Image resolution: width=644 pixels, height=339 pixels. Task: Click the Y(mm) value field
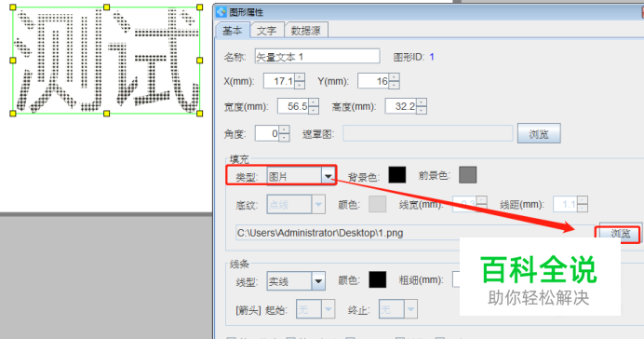pyautogui.click(x=373, y=81)
